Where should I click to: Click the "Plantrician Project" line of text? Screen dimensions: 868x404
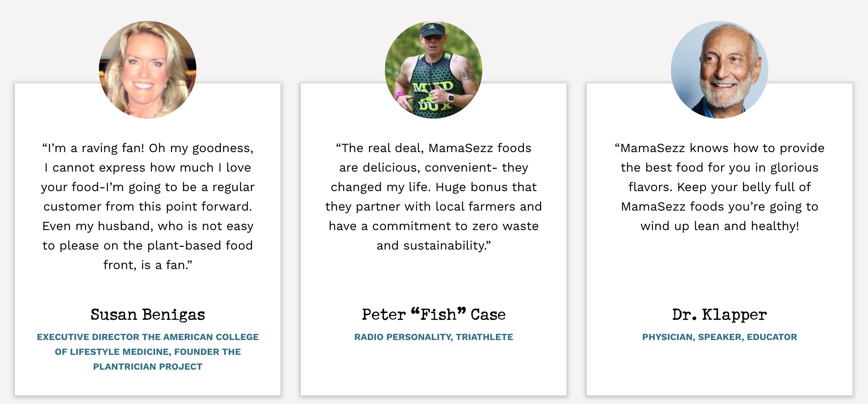148,367
